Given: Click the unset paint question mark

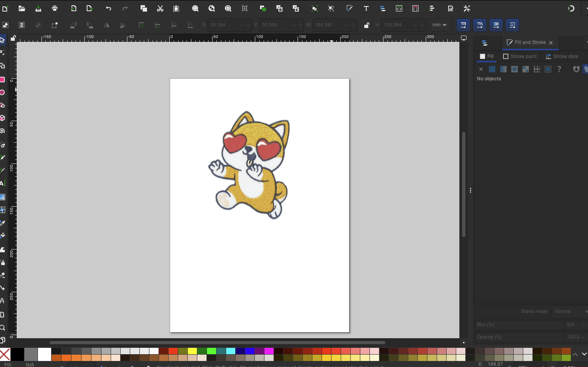Looking at the screenshot, I should coord(559,69).
